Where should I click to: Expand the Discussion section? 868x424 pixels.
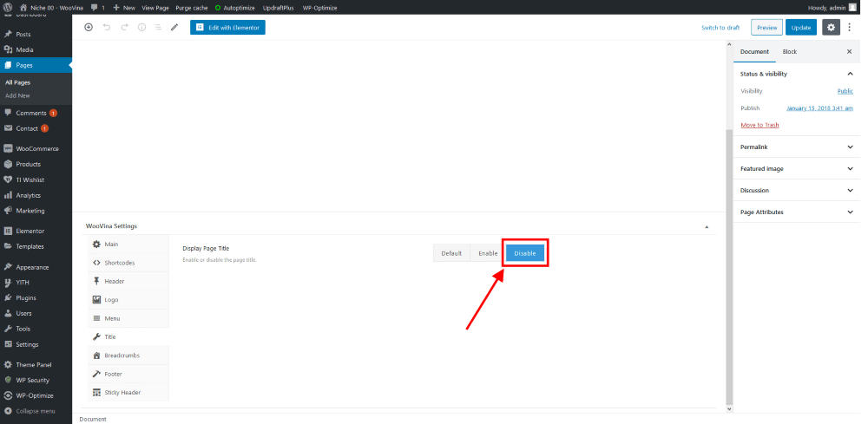coord(797,190)
